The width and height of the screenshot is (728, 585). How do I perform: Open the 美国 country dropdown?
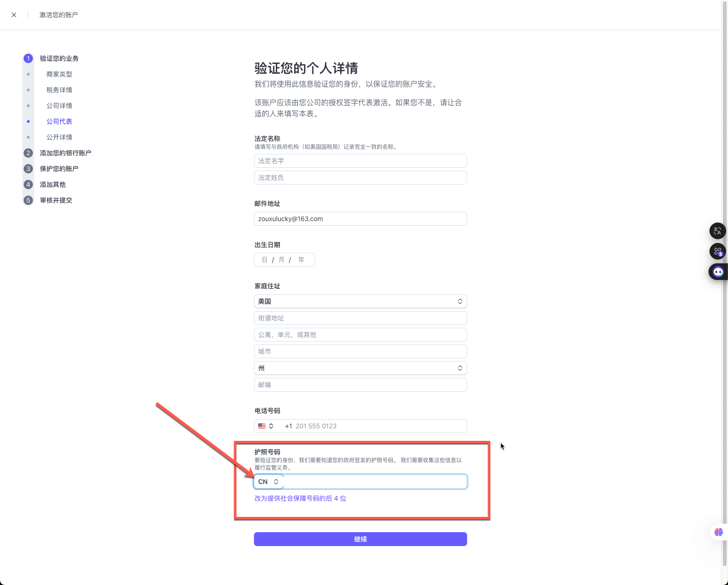tap(360, 301)
